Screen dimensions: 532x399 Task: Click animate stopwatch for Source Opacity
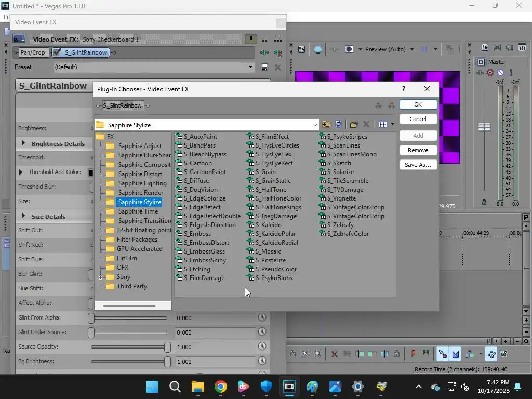(262, 347)
